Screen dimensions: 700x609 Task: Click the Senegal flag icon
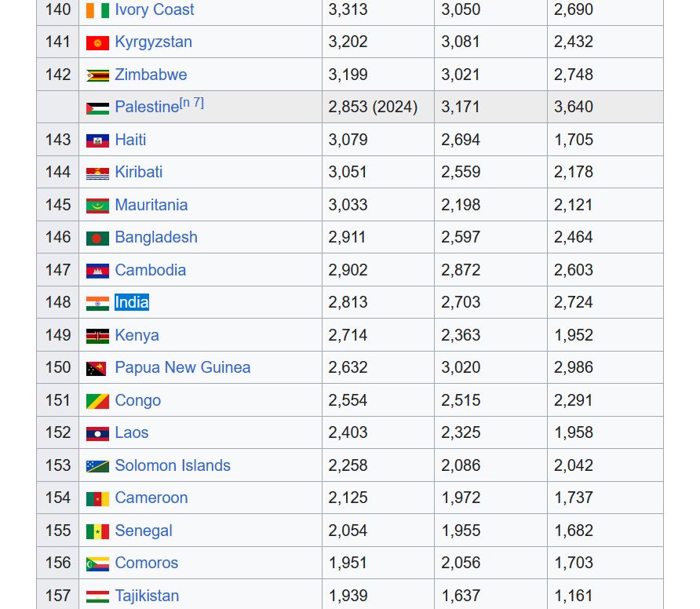97,532
